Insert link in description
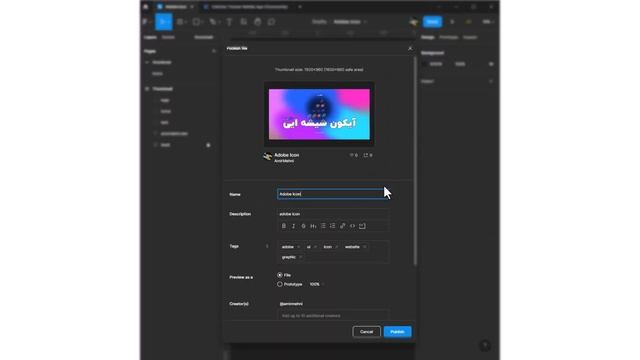 342,226
